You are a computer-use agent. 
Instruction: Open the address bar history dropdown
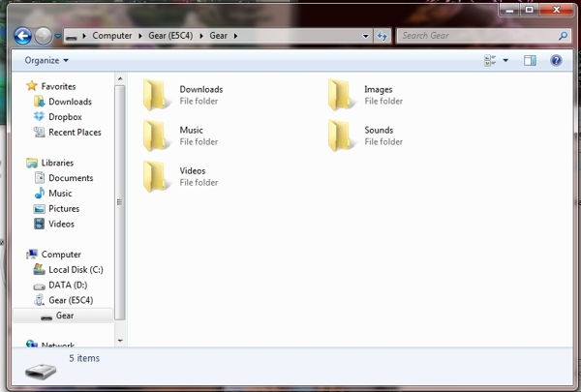click(365, 36)
